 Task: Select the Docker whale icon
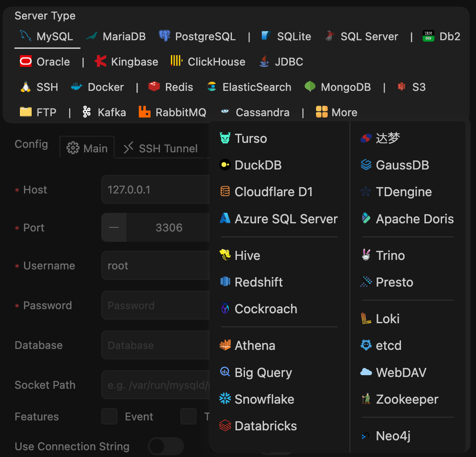tap(76, 87)
